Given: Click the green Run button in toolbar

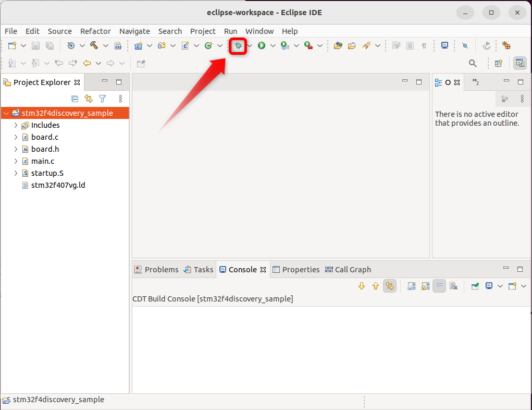Looking at the screenshot, I should [x=261, y=45].
